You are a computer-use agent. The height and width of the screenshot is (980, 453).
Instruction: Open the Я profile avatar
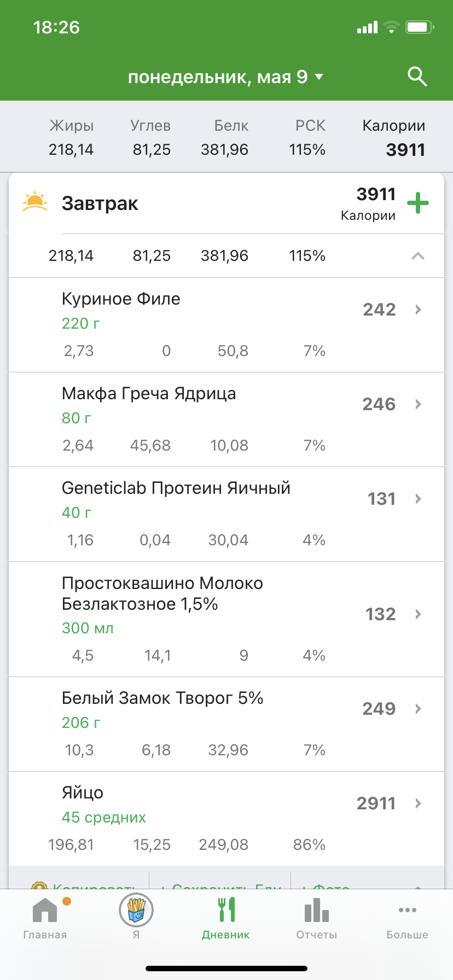[136, 911]
